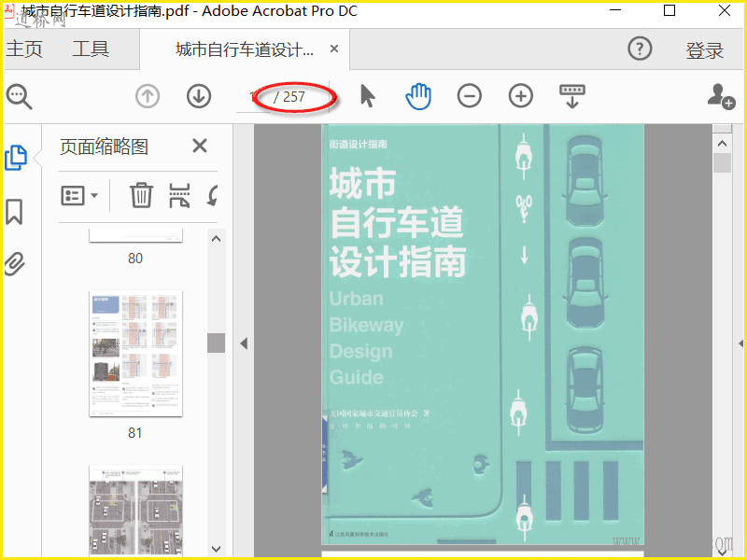
Task: Click the scrolling page display mode icon
Action: (572, 96)
